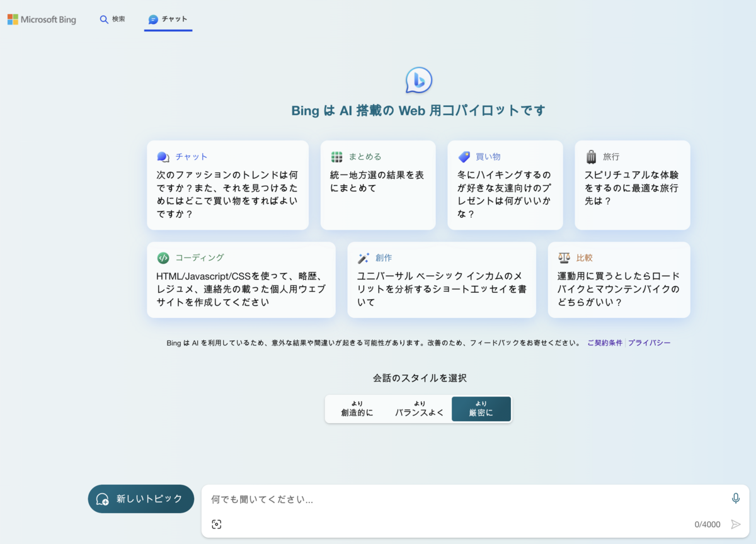Click the 会話のスタイルを選択 heading
The height and width of the screenshot is (544, 756).
pyautogui.click(x=420, y=378)
